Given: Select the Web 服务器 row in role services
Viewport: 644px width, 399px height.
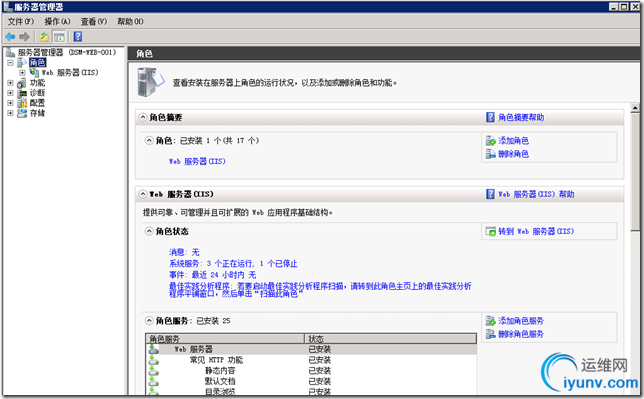Looking at the screenshot, I should coord(311,349).
